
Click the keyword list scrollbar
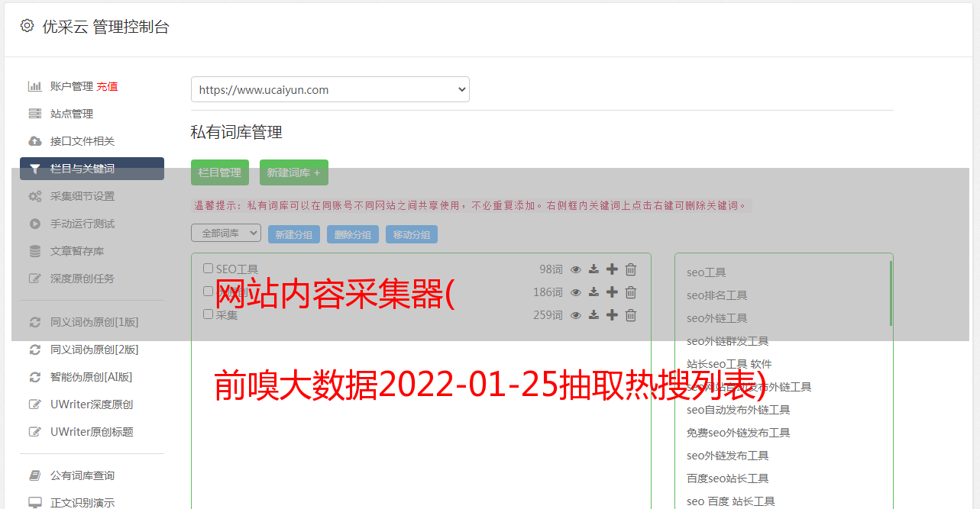pyautogui.click(x=890, y=293)
